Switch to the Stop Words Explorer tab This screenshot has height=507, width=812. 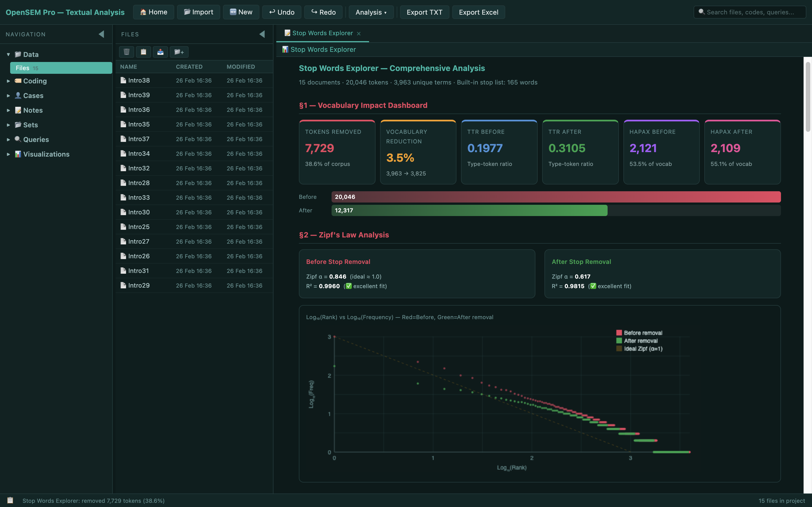coord(322,33)
